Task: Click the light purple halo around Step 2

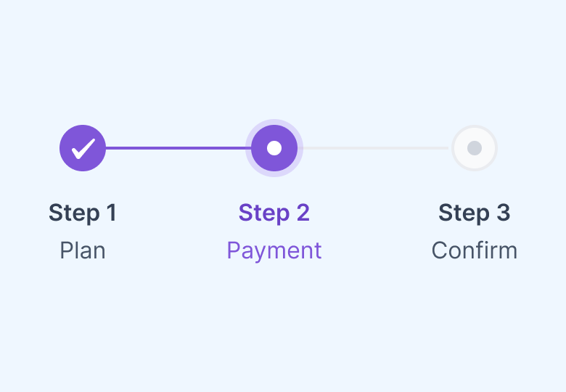Action: [274, 122]
